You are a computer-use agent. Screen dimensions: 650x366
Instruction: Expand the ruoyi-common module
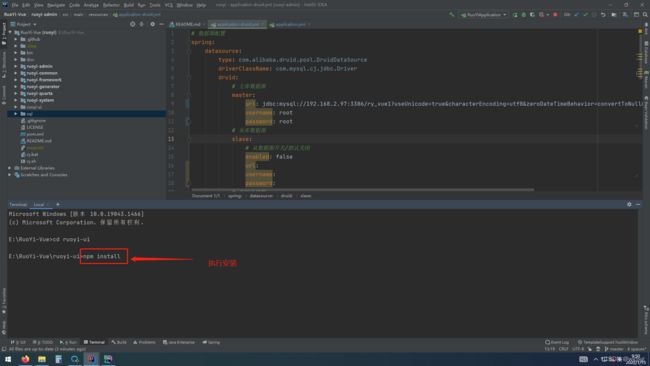pyautogui.click(x=16, y=73)
